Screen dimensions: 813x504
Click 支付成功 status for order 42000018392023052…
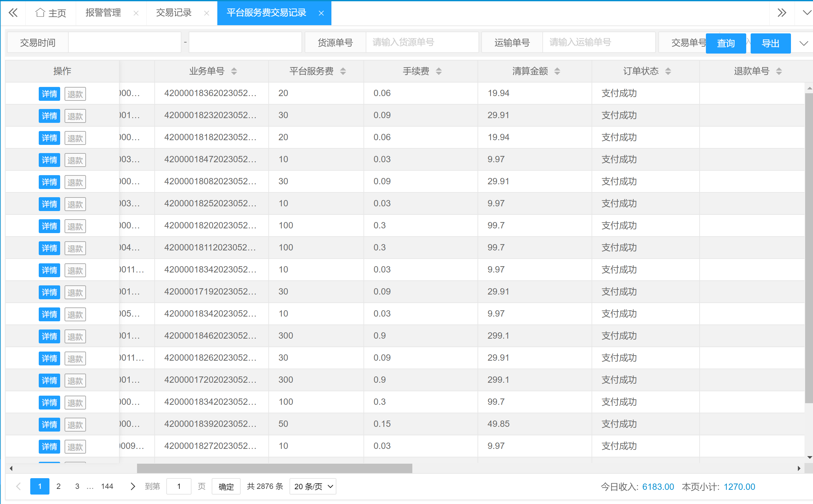(619, 424)
